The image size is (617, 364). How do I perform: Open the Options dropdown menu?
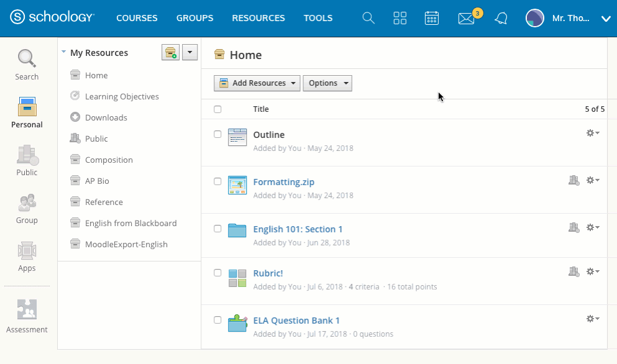pyautogui.click(x=327, y=83)
